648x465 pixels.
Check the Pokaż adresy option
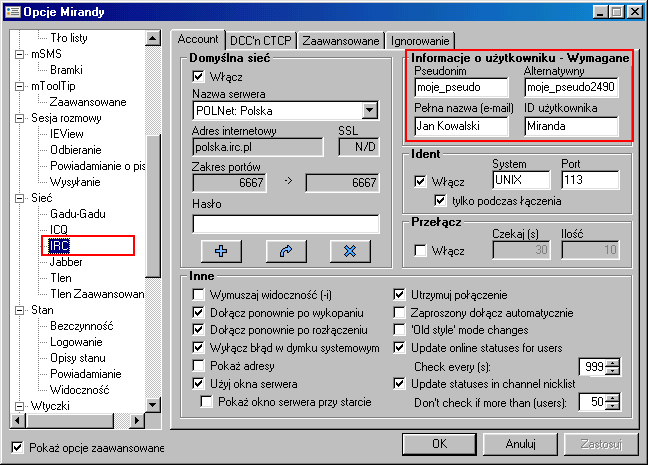[198, 366]
